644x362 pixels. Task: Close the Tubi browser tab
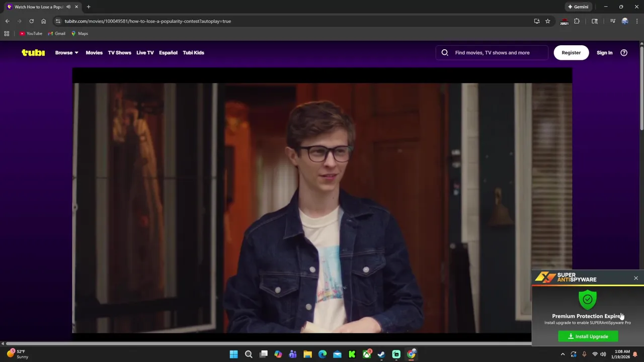(76, 7)
